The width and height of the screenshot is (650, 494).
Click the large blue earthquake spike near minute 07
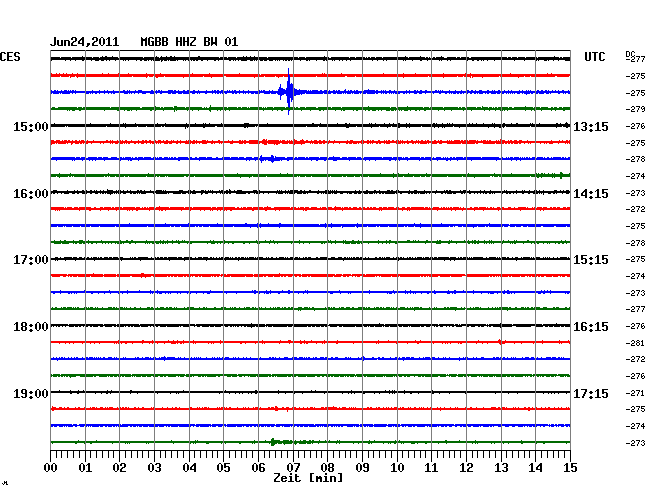click(x=289, y=92)
